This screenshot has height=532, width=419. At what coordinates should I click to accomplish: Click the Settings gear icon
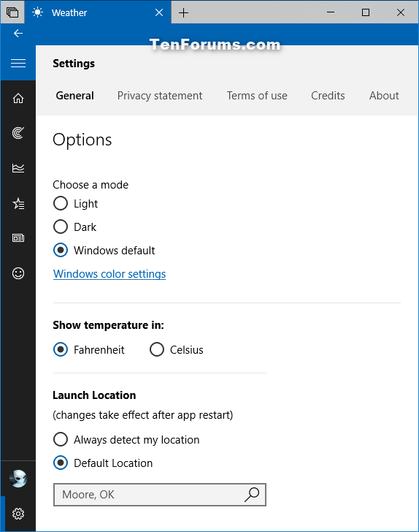(18, 514)
